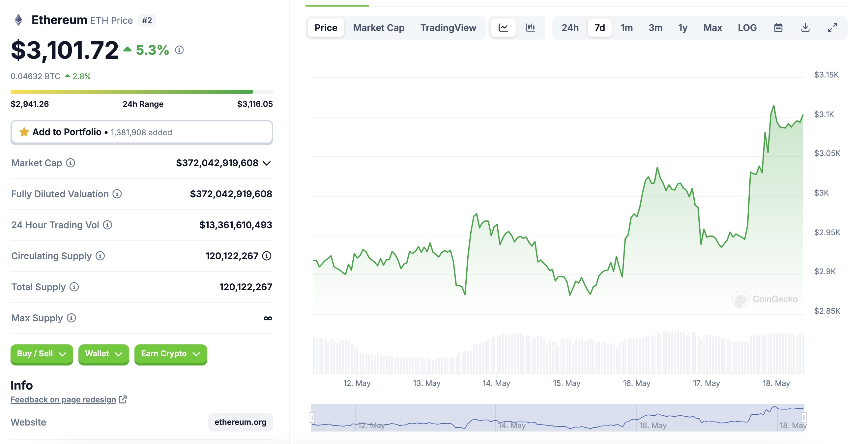Click the 18. May x-axis label
The image size is (868, 444).
point(776,383)
